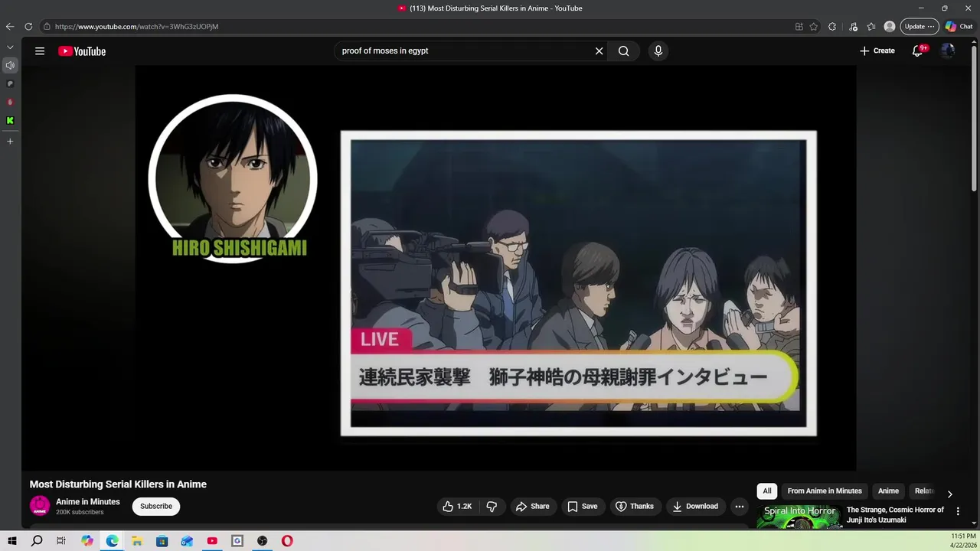Open Opera browser from taskbar
Viewport: 980px width, 551px height.
[287, 541]
